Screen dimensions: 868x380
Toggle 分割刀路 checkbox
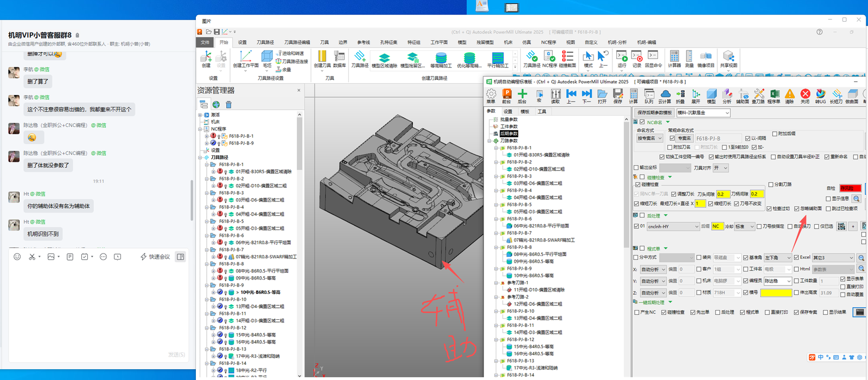coord(770,185)
